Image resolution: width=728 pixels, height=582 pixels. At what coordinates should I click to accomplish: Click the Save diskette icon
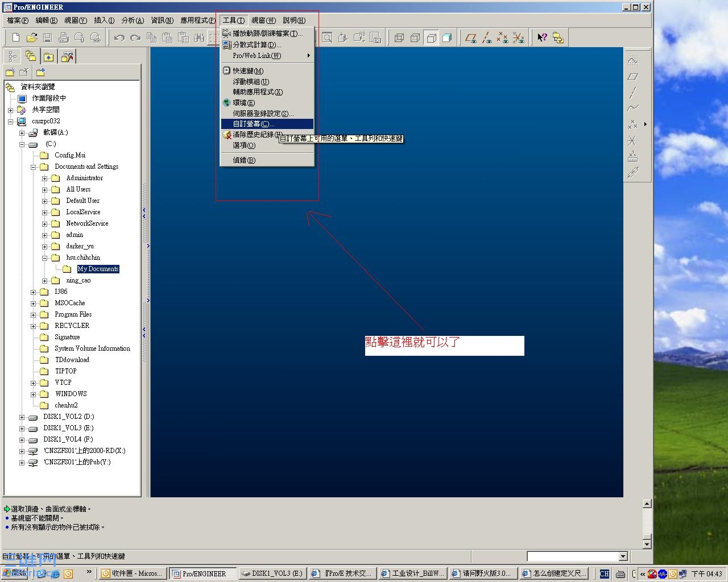coord(48,38)
